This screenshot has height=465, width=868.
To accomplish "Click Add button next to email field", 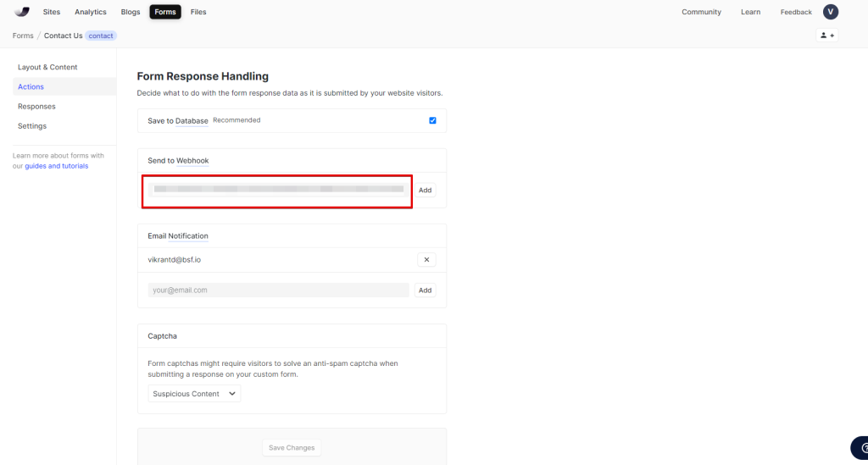I will point(426,290).
